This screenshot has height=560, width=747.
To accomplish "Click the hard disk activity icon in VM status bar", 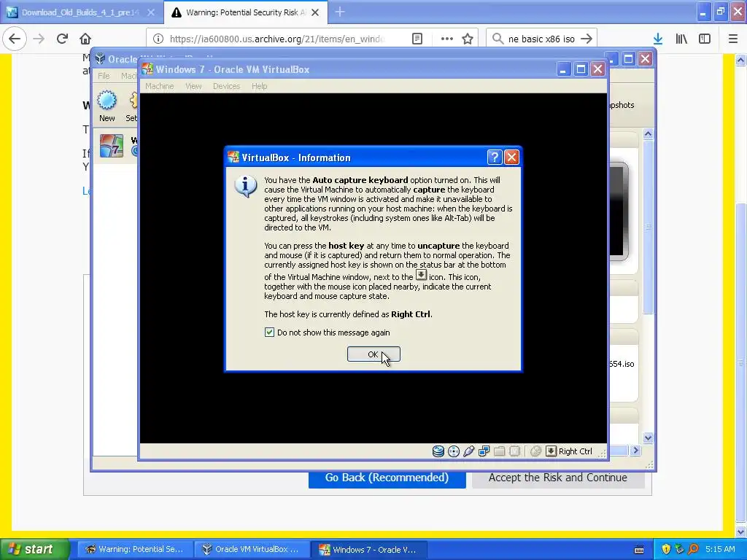I will tap(438, 451).
